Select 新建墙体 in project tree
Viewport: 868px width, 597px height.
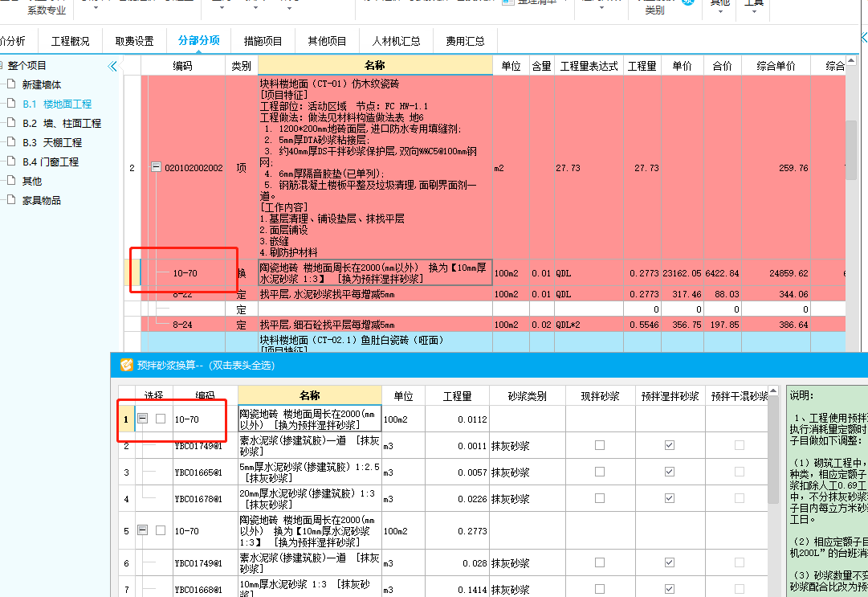42,84
